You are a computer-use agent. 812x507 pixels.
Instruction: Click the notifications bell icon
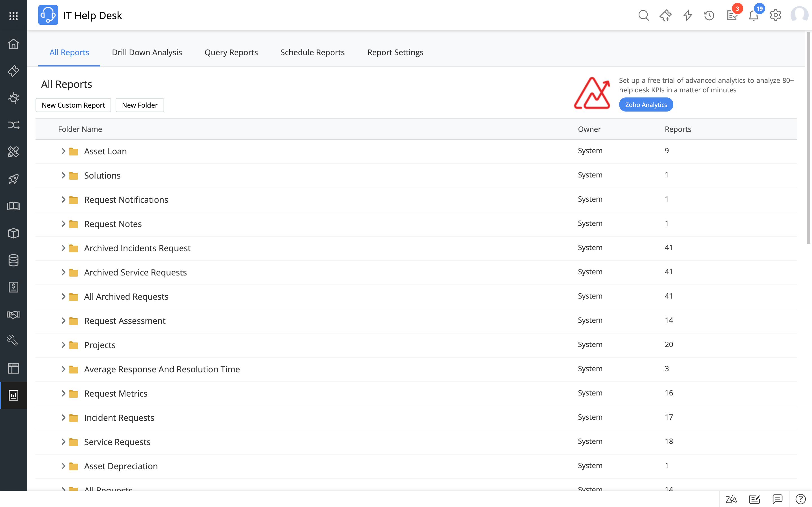pyautogui.click(x=754, y=15)
